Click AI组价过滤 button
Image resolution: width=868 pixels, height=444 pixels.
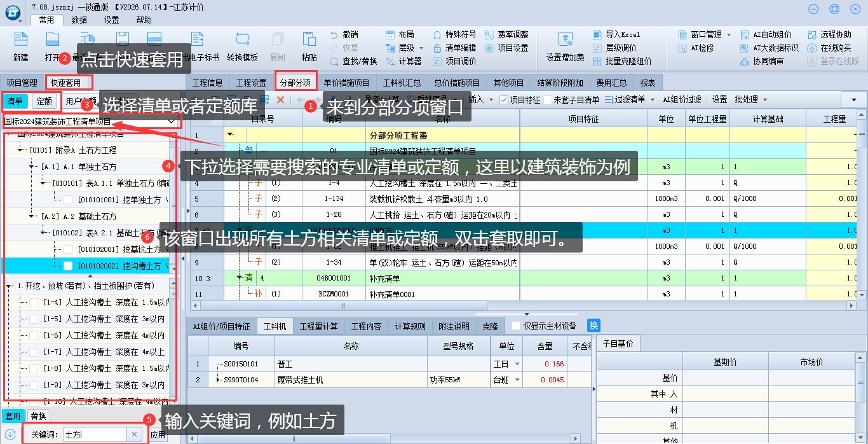tap(682, 100)
